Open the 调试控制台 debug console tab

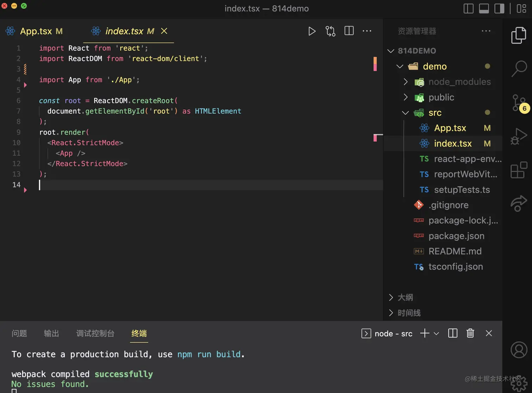pyautogui.click(x=95, y=333)
